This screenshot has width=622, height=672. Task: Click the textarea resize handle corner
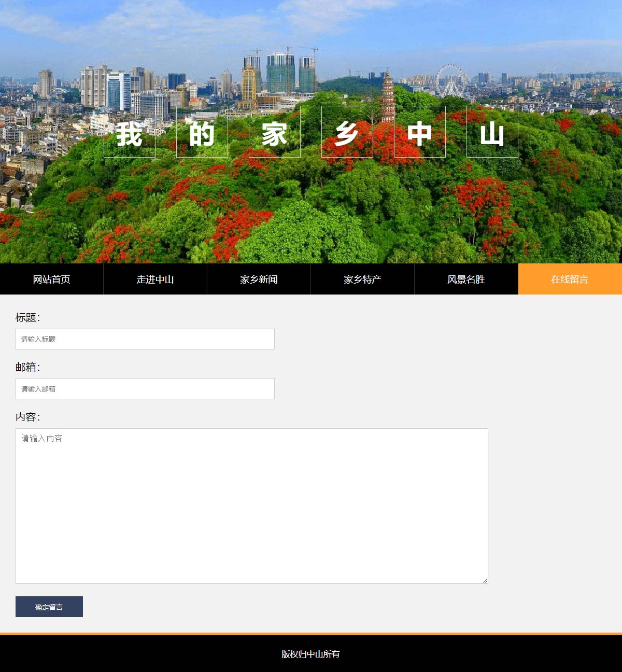tap(485, 581)
